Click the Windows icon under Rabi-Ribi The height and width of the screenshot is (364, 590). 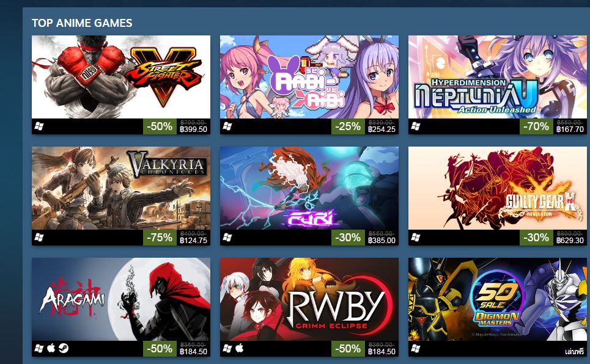click(227, 126)
